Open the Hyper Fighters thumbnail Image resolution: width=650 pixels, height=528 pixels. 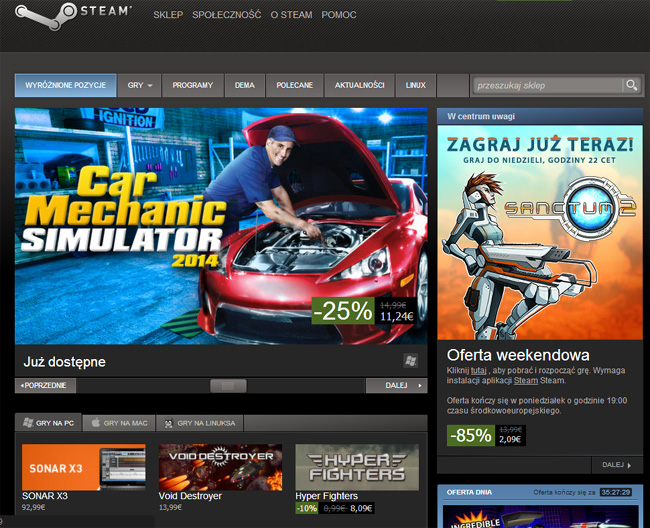[357, 467]
